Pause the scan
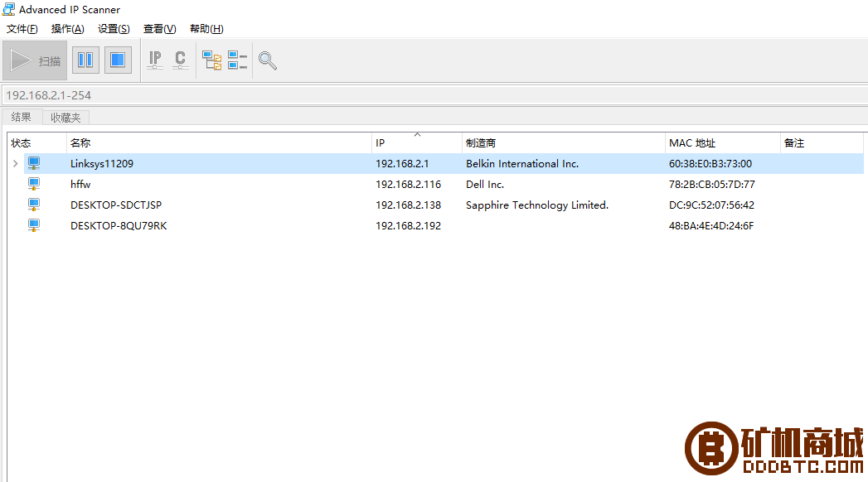This screenshot has height=482, width=868. [85, 60]
